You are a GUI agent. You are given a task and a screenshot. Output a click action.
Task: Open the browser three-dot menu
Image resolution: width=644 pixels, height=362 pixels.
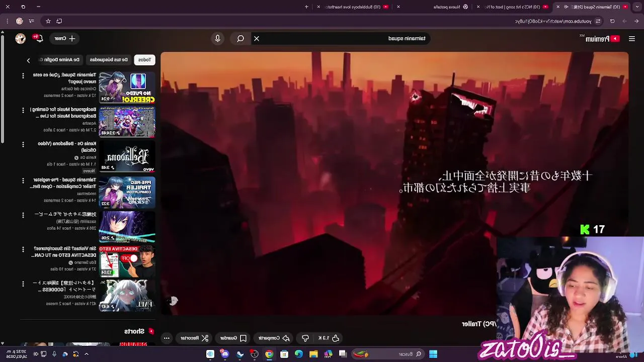pos(7,21)
